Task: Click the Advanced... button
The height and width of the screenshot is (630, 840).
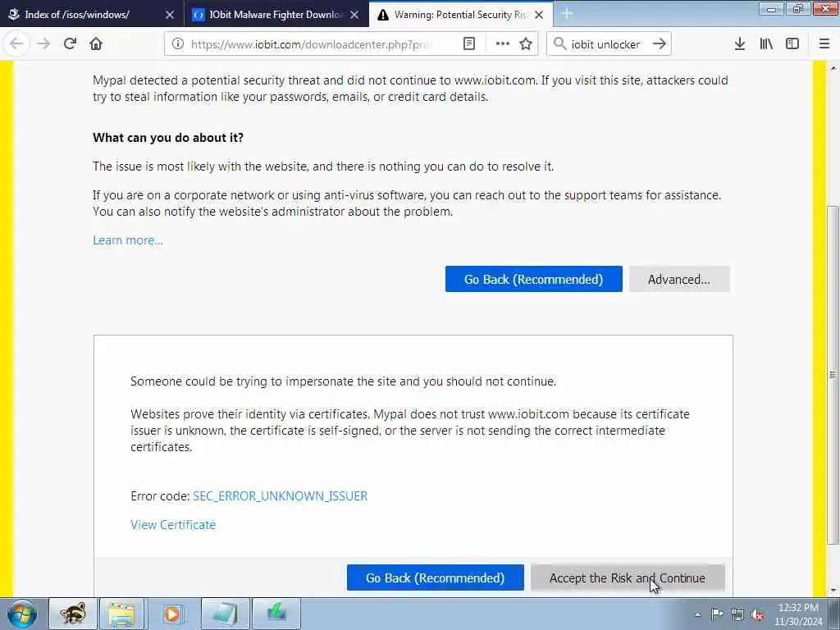Action: (x=679, y=279)
